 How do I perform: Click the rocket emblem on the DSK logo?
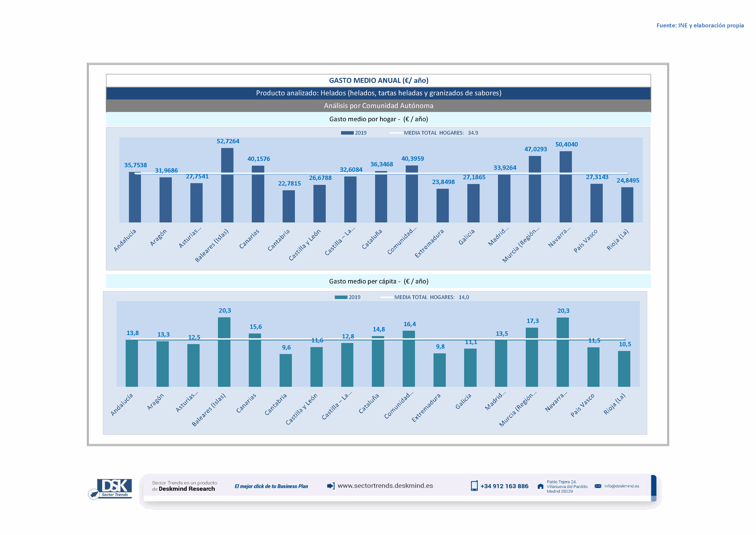point(94,494)
